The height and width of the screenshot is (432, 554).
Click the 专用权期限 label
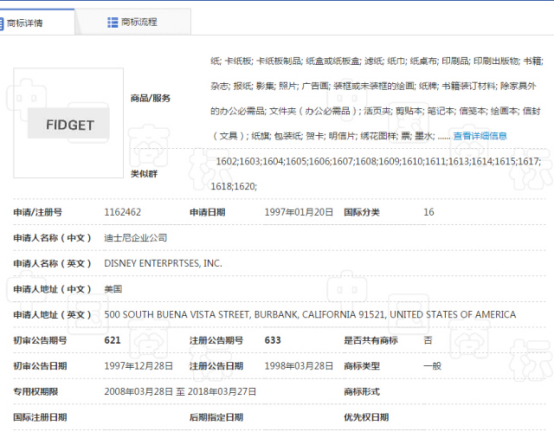pyautogui.click(x=36, y=391)
